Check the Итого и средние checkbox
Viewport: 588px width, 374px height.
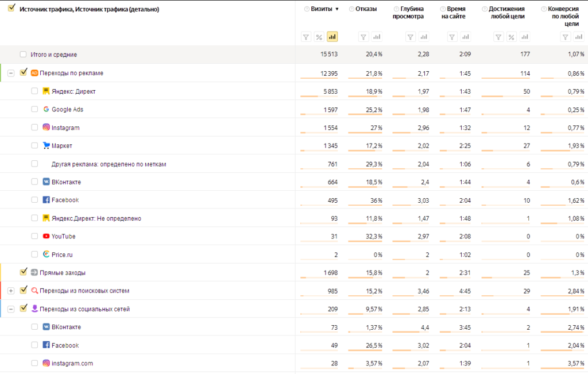point(23,55)
